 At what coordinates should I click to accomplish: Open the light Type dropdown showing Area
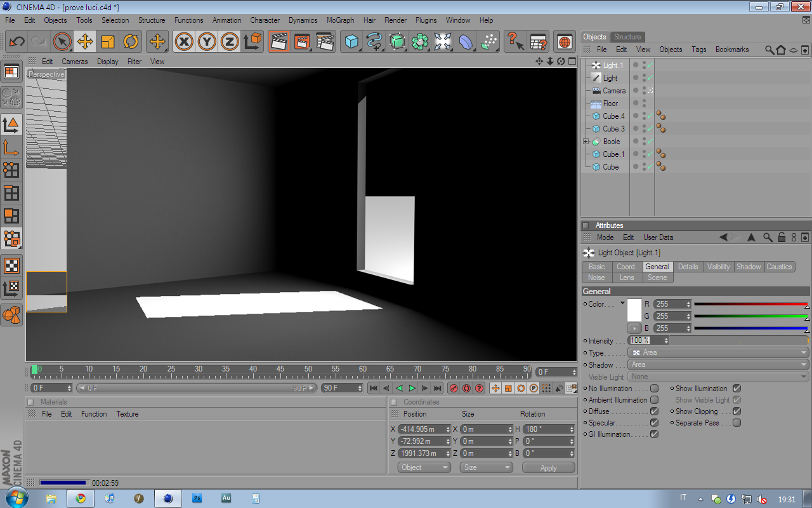[x=718, y=352]
